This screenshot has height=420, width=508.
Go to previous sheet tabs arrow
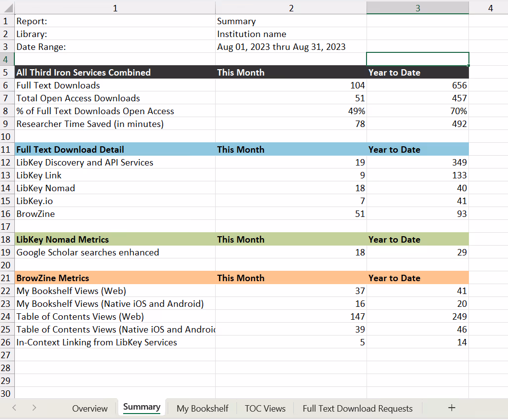pos(14,408)
